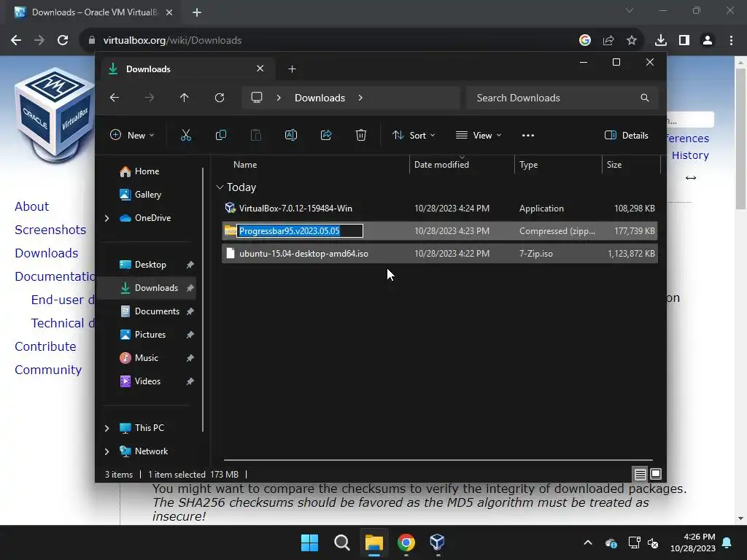
Task: Click the Chrome profile avatar icon
Action: tap(708, 41)
